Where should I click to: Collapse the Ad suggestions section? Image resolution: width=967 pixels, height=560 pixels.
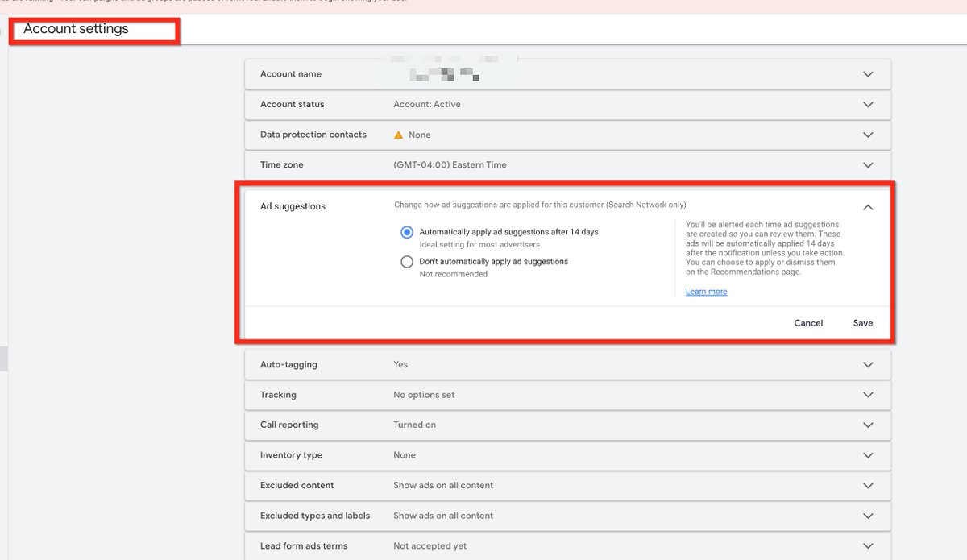(868, 207)
